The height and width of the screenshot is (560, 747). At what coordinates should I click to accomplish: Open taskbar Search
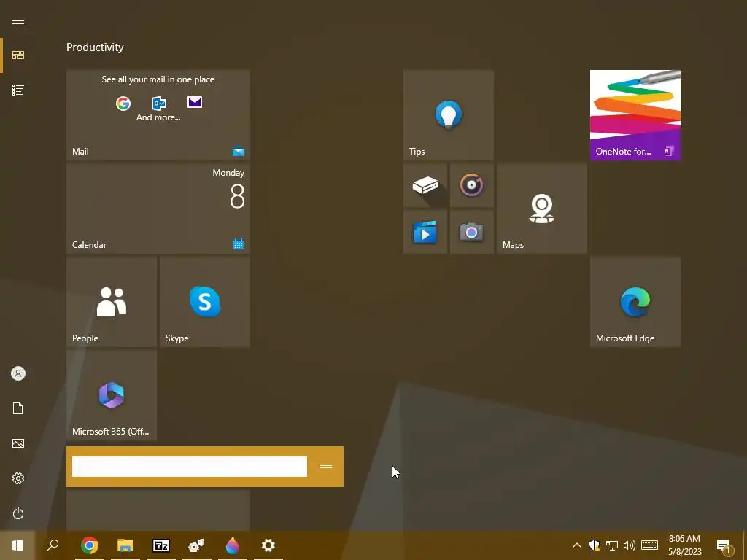[53, 545]
